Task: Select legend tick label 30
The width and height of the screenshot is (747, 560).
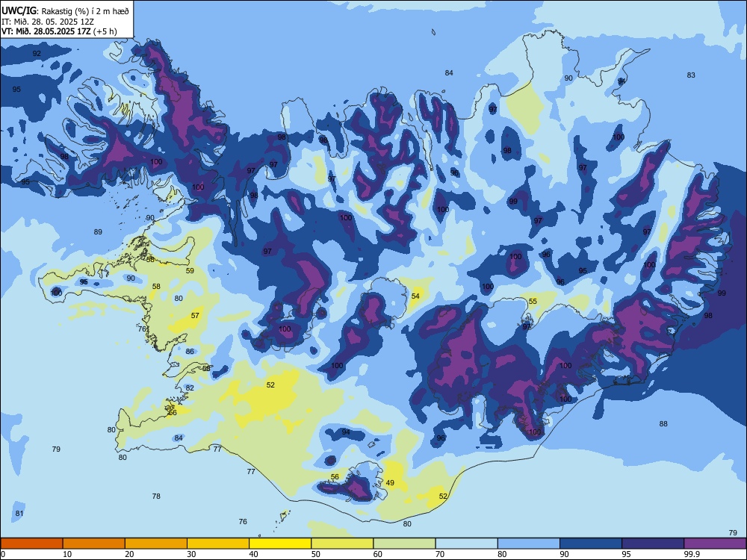Action: tap(191, 554)
